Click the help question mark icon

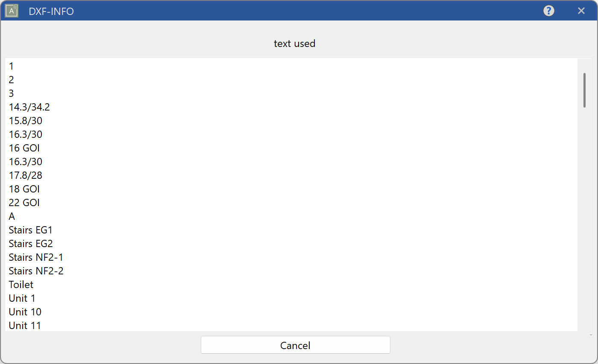coord(548,11)
